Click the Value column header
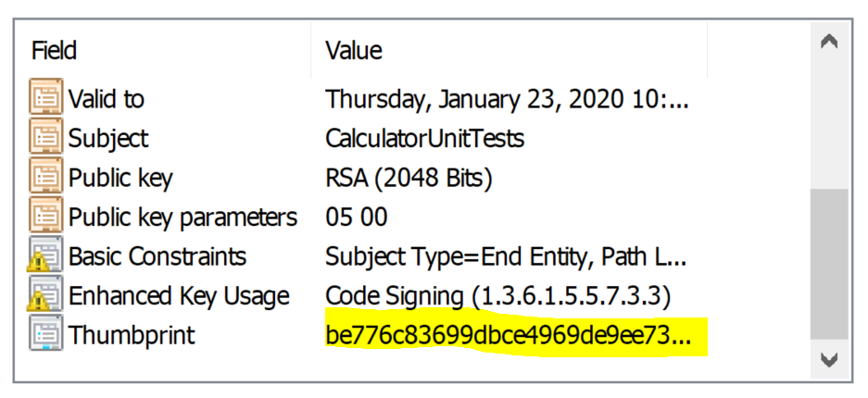The width and height of the screenshot is (868, 398). [x=353, y=49]
